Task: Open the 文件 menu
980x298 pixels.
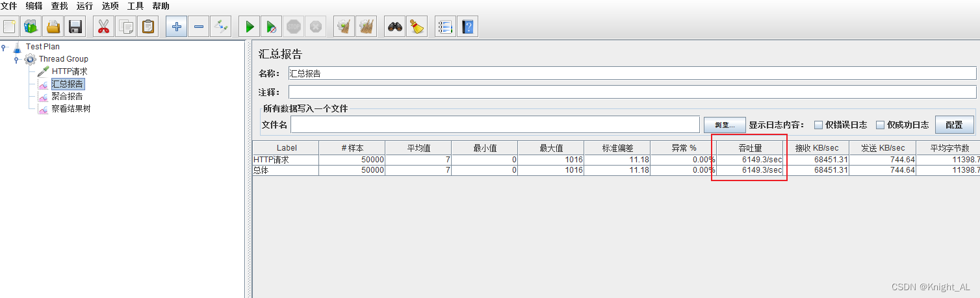Action: (x=9, y=6)
